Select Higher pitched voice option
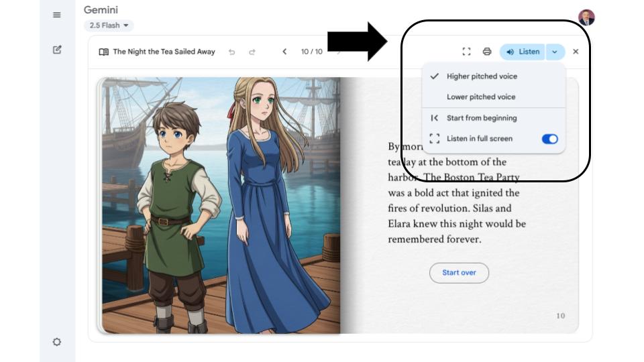The width and height of the screenshot is (644, 362). [482, 76]
